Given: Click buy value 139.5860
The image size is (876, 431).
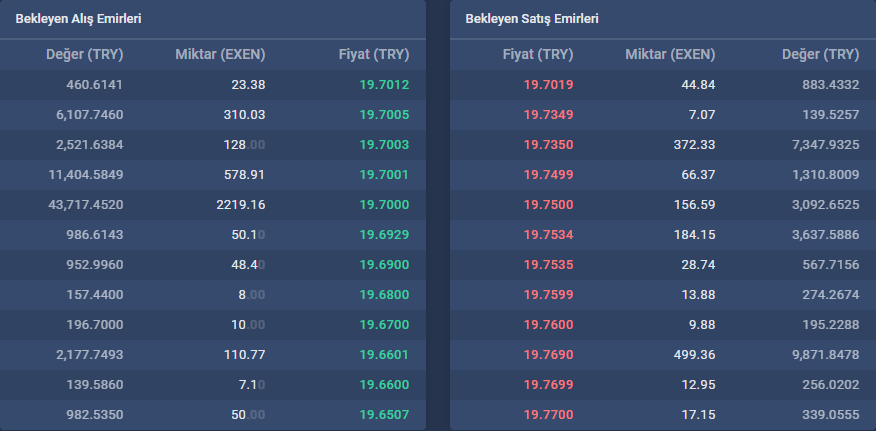Looking at the screenshot, I should [x=94, y=385].
